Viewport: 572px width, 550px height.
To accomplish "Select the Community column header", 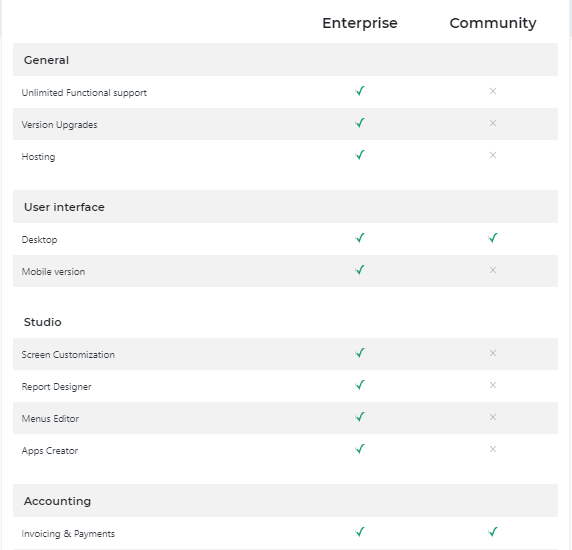I will click(x=493, y=23).
